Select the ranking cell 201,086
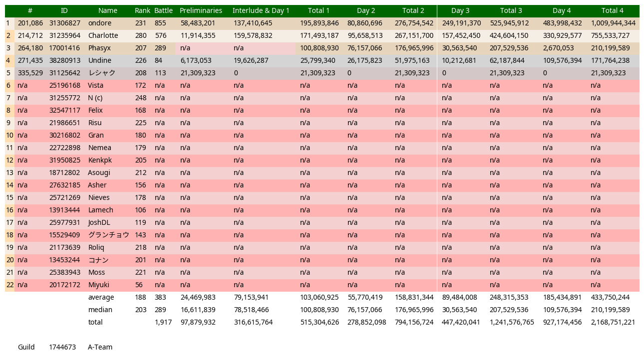The image size is (644, 359). (x=30, y=23)
